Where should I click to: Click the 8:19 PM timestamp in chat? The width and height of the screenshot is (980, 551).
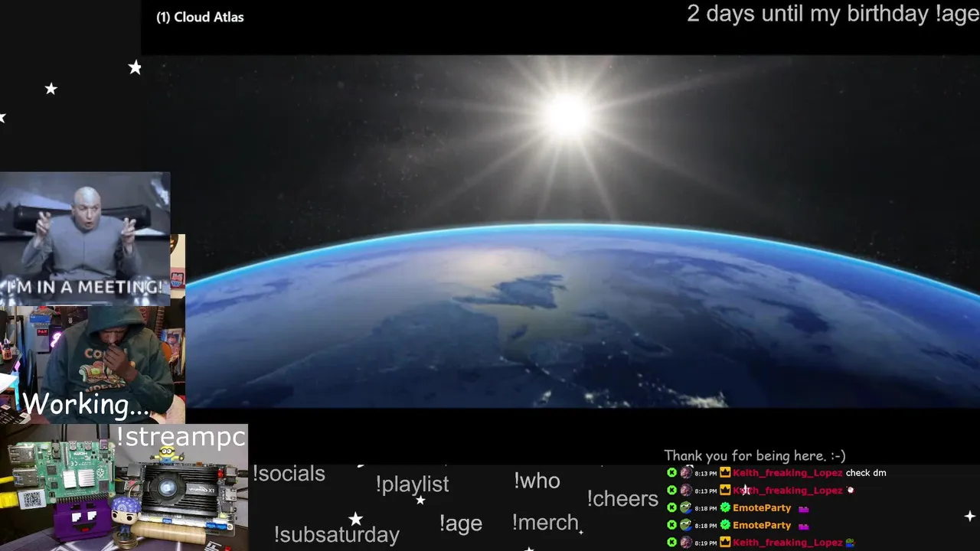pos(705,543)
